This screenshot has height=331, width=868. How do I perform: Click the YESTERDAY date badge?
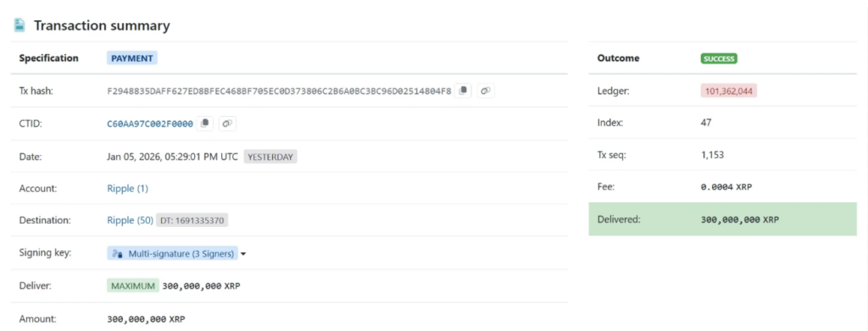click(270, 157)
